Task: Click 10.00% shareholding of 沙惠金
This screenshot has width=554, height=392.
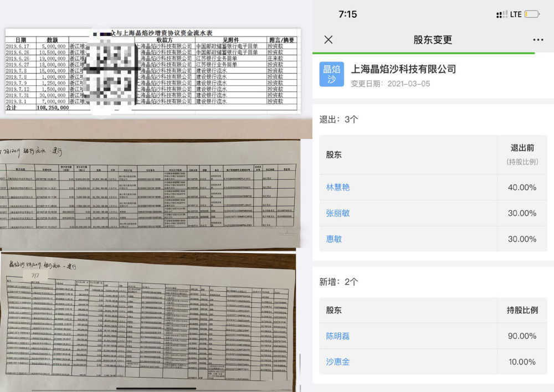Action: (522, 362)
